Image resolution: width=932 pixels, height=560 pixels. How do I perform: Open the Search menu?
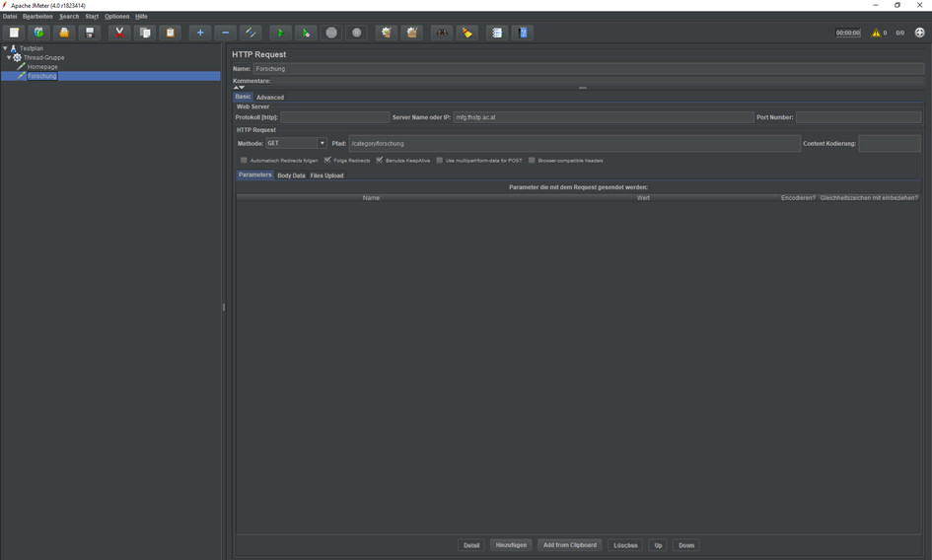69,17
